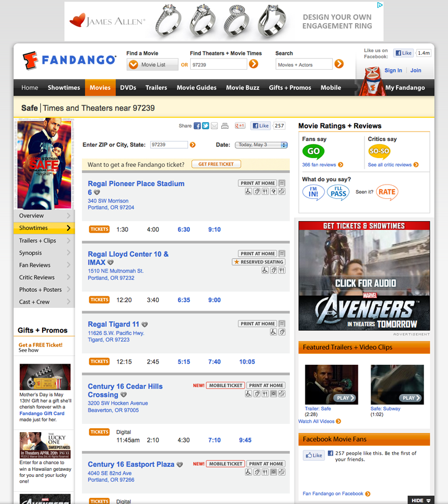Submit Movies + Actors search arrow
The width and height of the screenshot is (448, 504).
[x=339, y=64]
